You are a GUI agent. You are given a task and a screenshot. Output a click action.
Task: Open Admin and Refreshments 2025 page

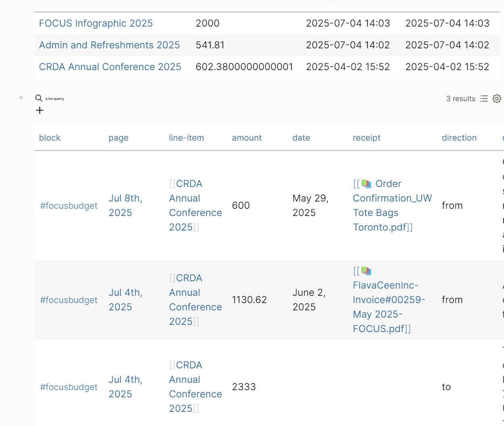point(109,45)
